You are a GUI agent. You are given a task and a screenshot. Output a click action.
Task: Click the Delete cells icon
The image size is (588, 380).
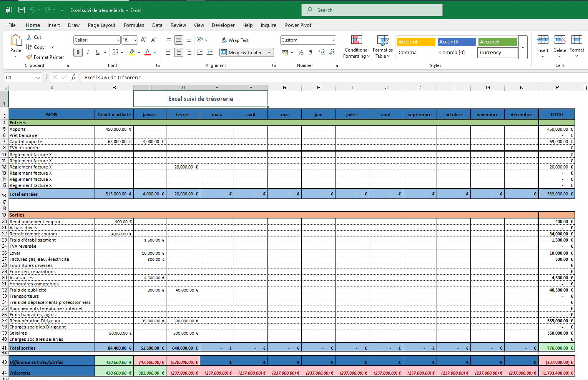(x=560, y=40)
